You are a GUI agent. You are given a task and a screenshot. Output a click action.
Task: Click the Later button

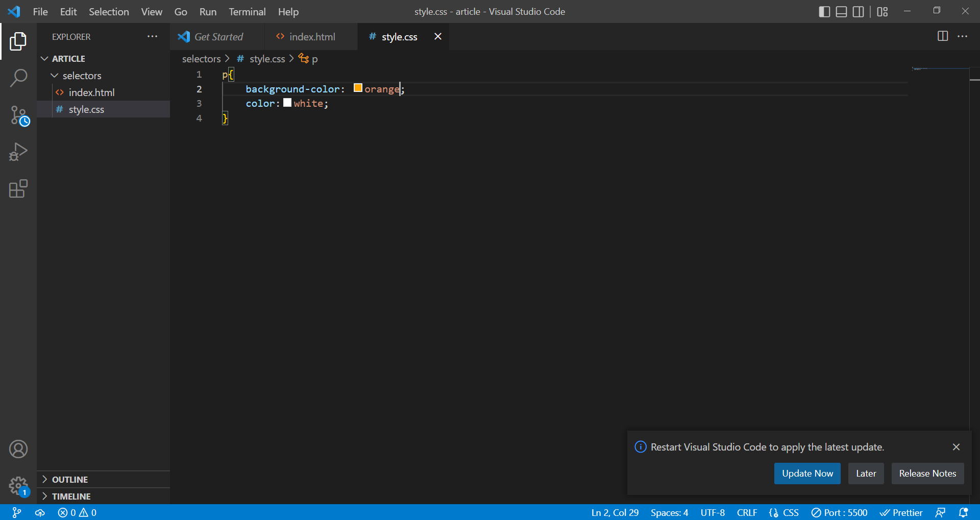[866, 474]
